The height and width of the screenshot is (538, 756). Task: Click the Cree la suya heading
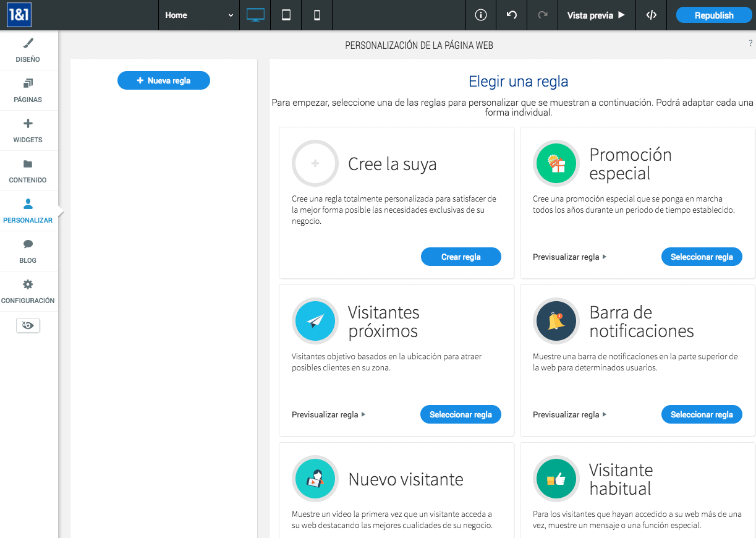click(x=393, y=164)
